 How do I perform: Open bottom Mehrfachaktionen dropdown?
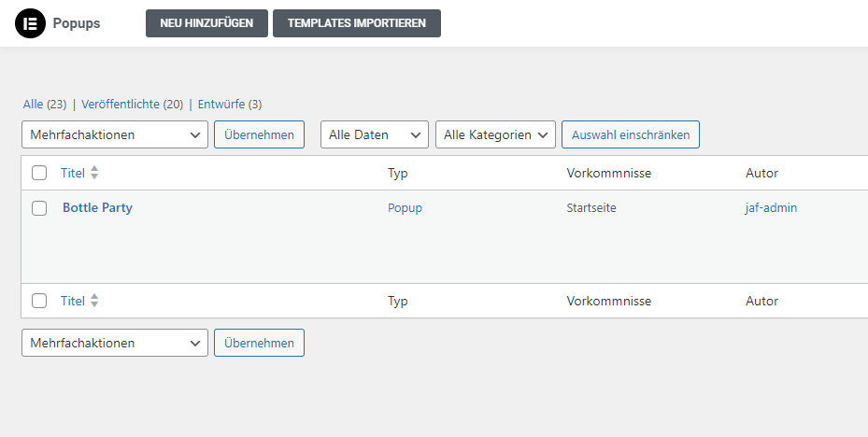pyautogui.click(x=114, y=343)
